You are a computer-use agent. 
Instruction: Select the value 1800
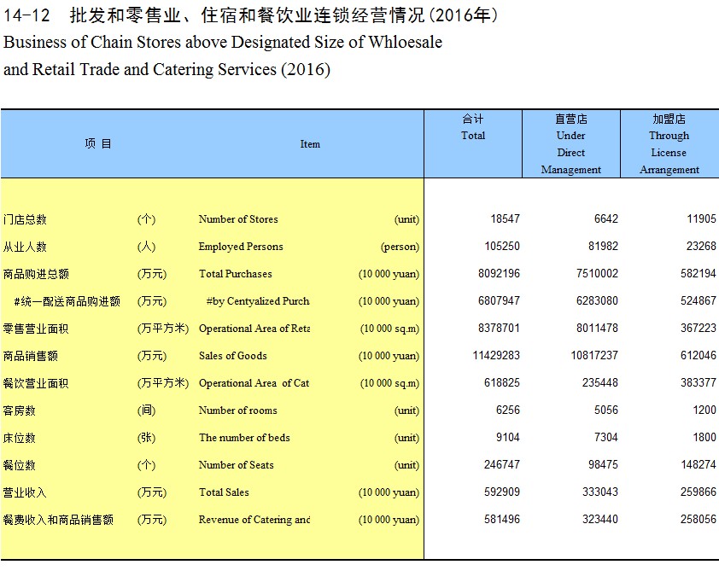[704, 437]
